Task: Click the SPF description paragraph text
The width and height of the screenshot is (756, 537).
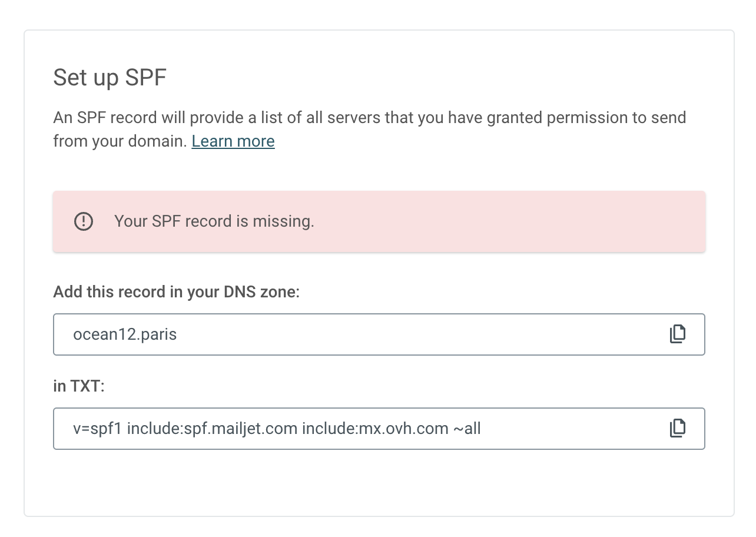Action: [370, 130]
